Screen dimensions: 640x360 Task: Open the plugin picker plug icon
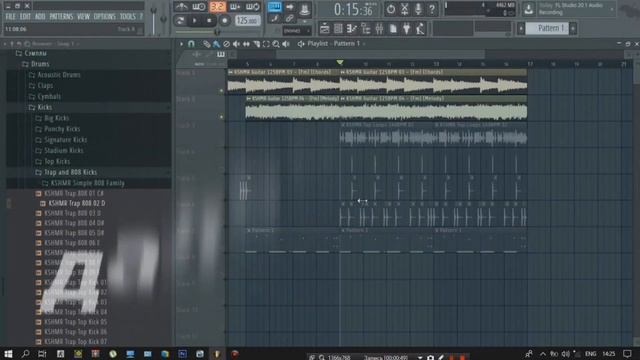pyautogui.click(x=407, y=29)
